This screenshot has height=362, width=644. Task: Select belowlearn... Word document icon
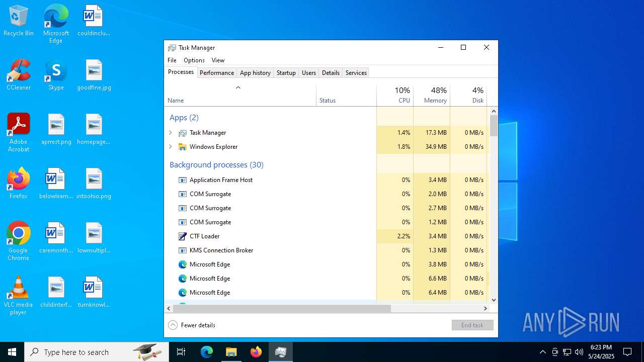(56, 184)
